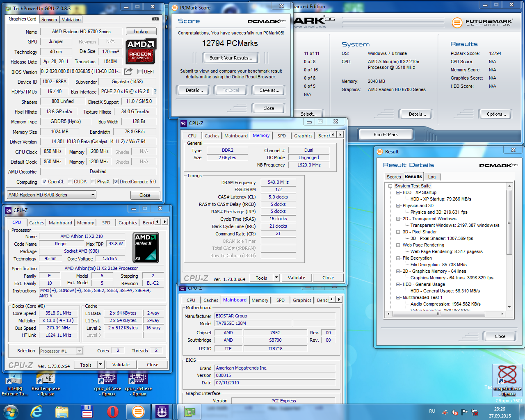Switch to the CPU-Z taskbar icon

click(x=162, y=411)
